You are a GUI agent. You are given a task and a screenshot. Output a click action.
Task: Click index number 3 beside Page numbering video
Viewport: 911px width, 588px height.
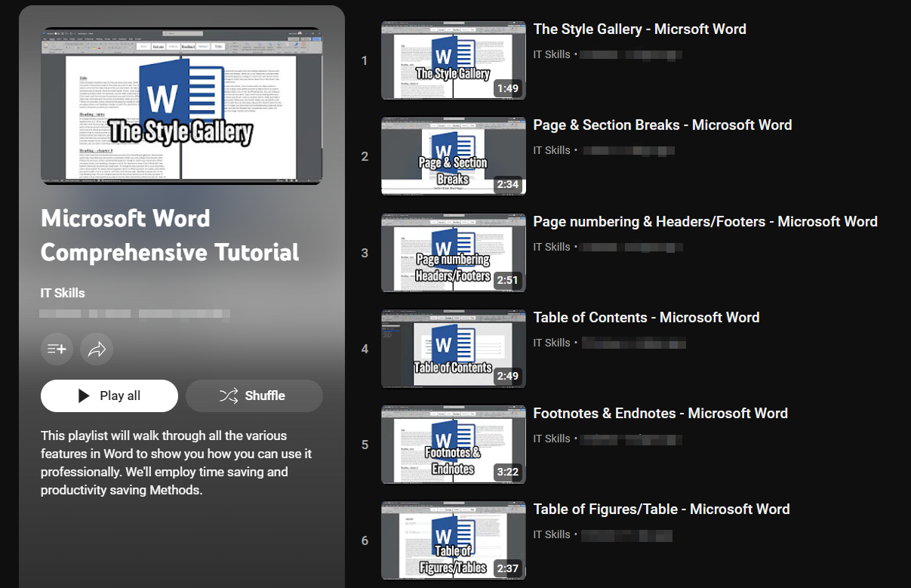tap(365, 253)
